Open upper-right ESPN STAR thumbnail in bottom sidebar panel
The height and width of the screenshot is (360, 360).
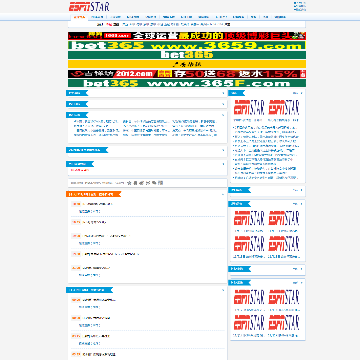point(284,297)
